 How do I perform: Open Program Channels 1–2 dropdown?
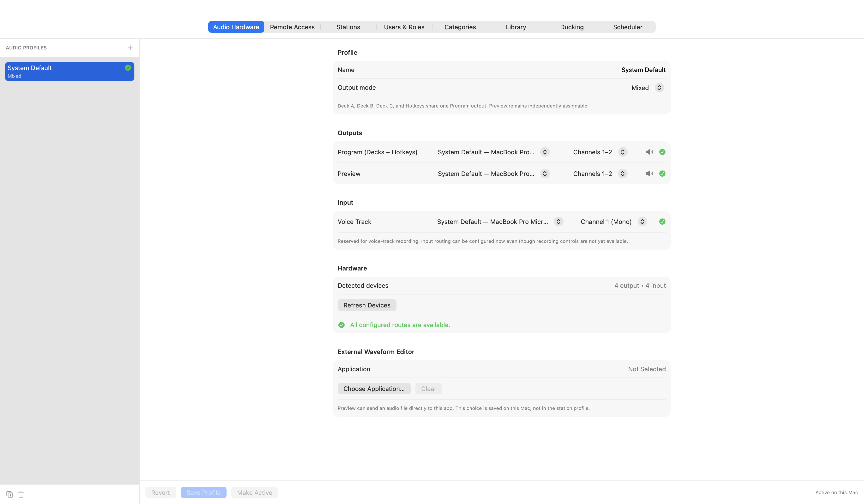tap(600, 152)
